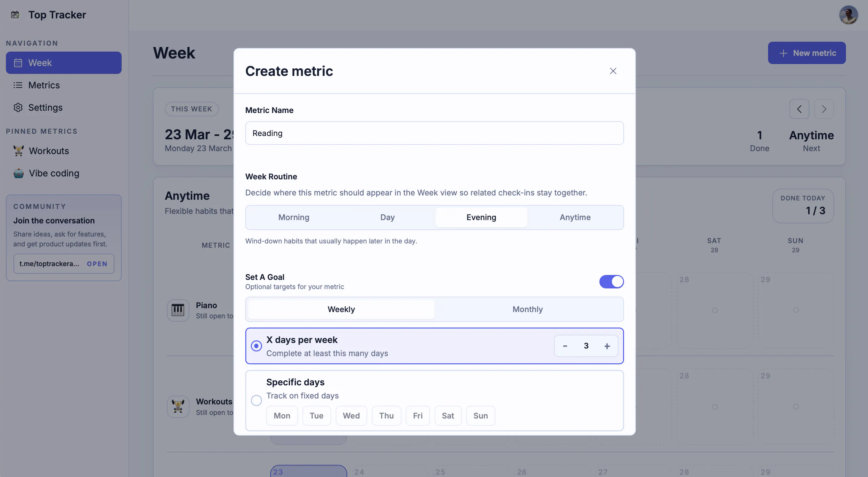Image resolution: width=868 pixels, height=477 pixels.
Task: Click the Anytime section heading
Action: coord(187,196)
